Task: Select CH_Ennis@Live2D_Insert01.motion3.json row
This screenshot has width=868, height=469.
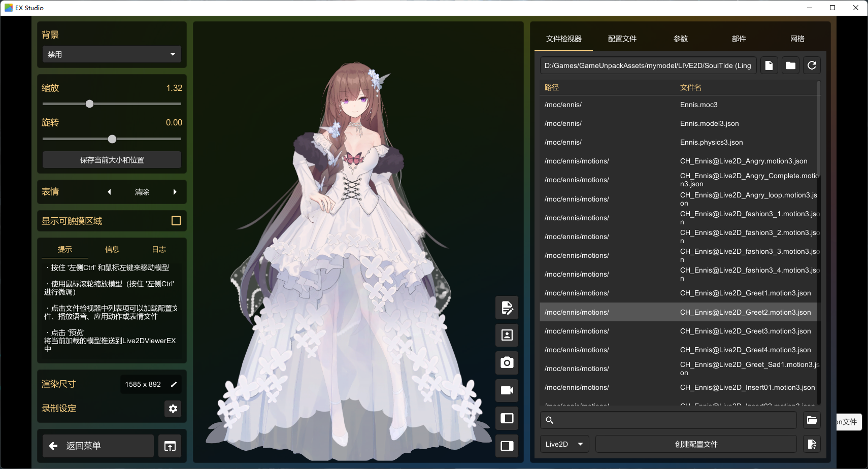Action: point(679,387)
